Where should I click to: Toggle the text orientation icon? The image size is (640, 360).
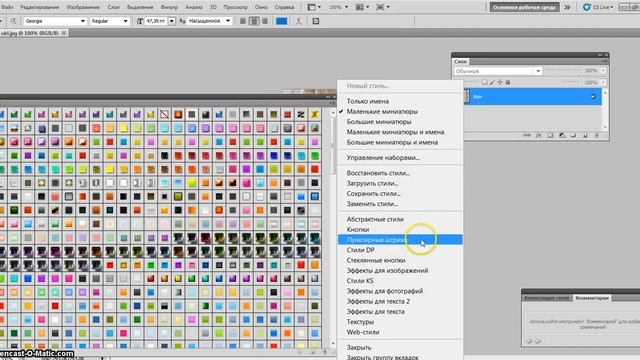click(x=13, y=21)
